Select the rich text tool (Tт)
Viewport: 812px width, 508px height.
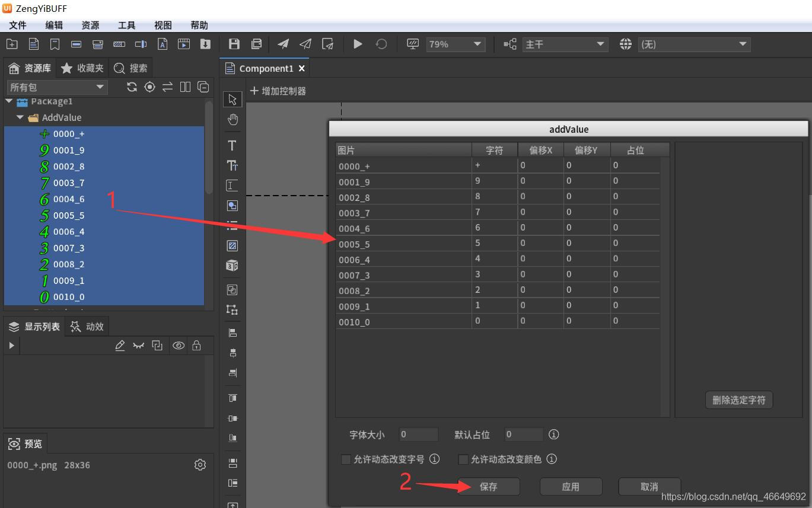pyautogui.click(x=232, y=165)
